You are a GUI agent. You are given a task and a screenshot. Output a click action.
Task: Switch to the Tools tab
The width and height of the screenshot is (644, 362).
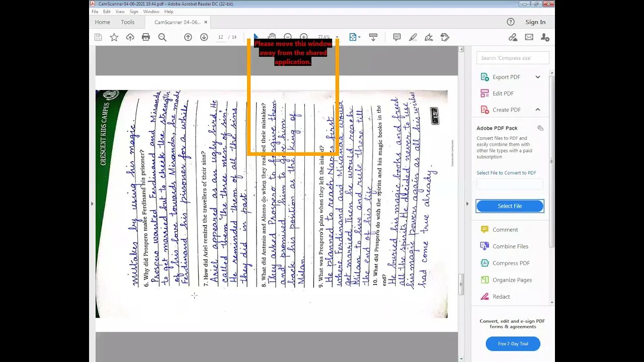click(128, 22)
